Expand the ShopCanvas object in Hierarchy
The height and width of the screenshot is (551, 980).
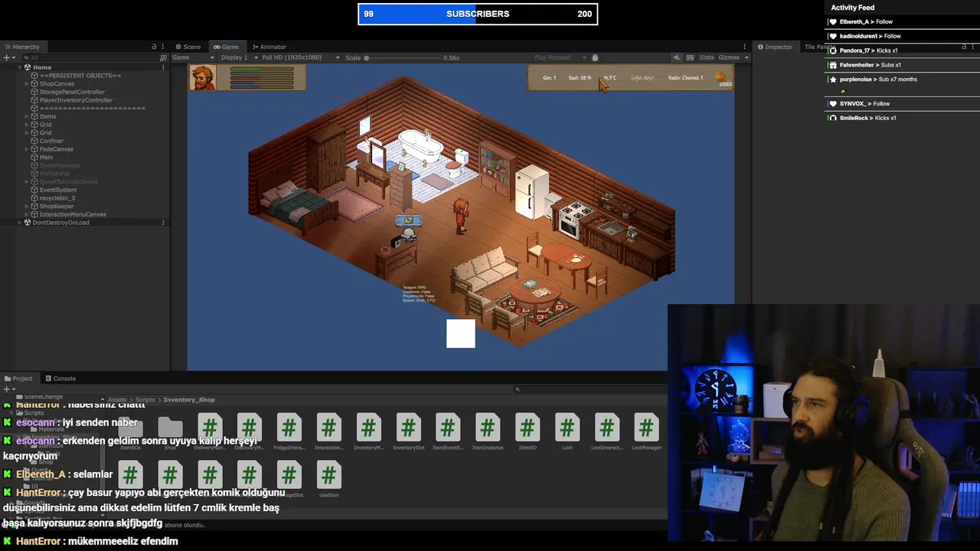(27, 83)
